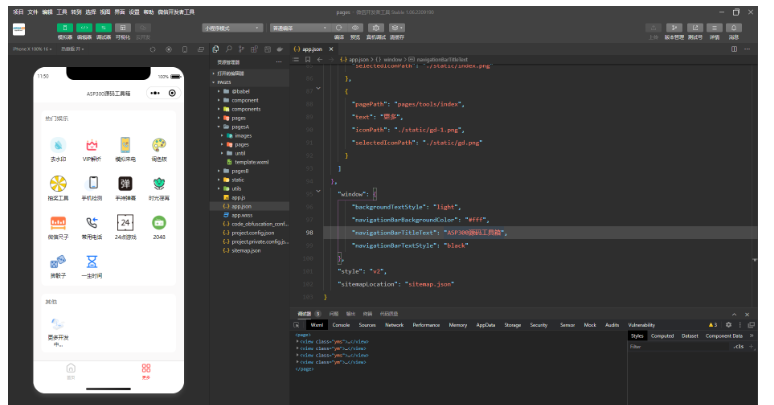Switch to the Network tab in debugger
The image size is (774, 405).
[394, 325]
